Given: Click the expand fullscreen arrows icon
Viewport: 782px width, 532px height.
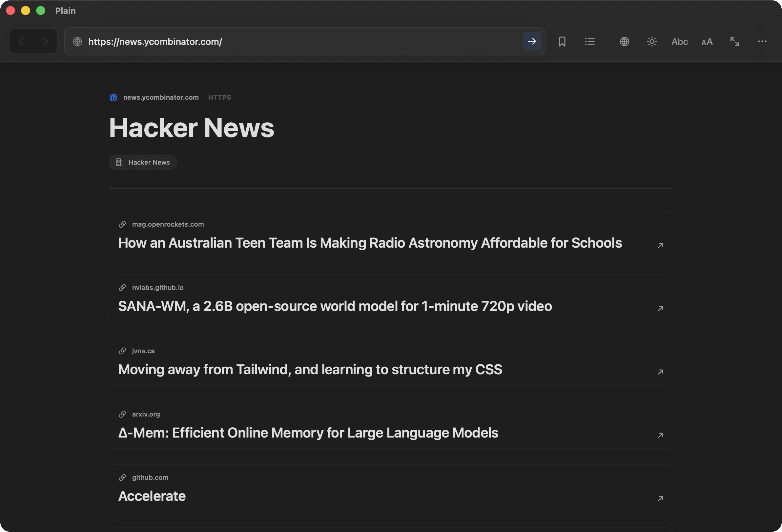Looking at the screenshot, I should (x=734, y=41).
